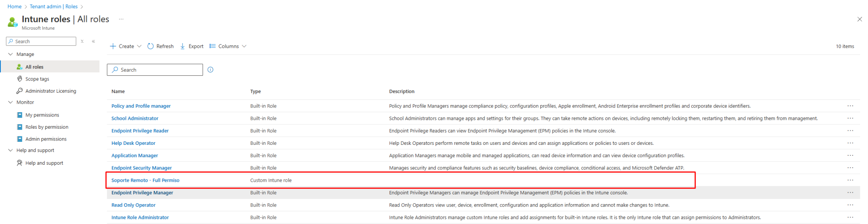
Task: Click the Help and support person icon
Action: pyautogui.click(x=19, y=163)
